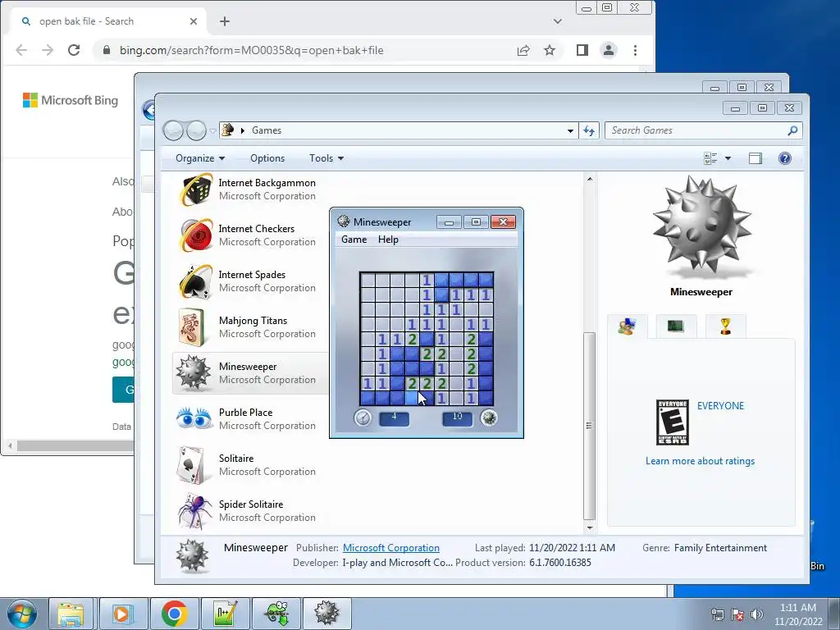Open Chrome side panel icon
This screenshot has width=840, height=630.
click(582, 50)
